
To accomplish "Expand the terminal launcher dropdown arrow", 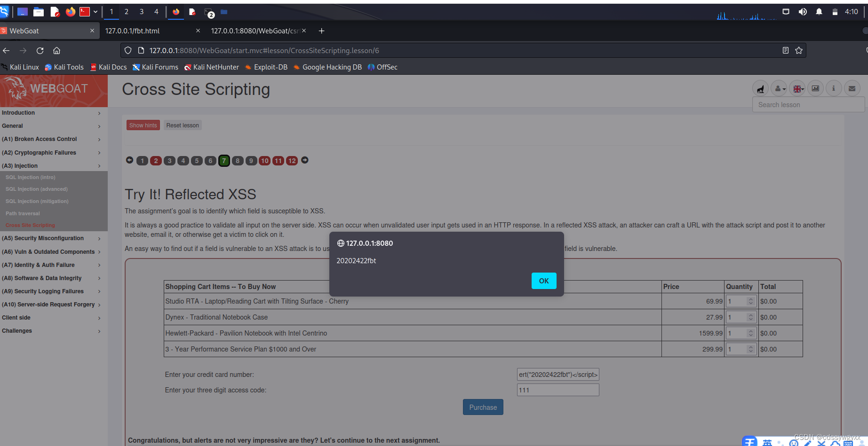I will (96, 12).
